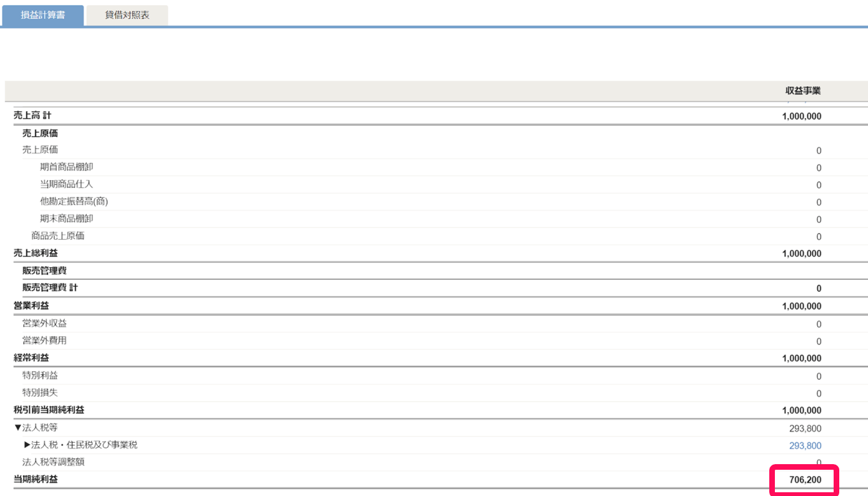Click the 商品売上原価 row label
Viewport: 868px width, 496px height.
click(x=57, y=236)
